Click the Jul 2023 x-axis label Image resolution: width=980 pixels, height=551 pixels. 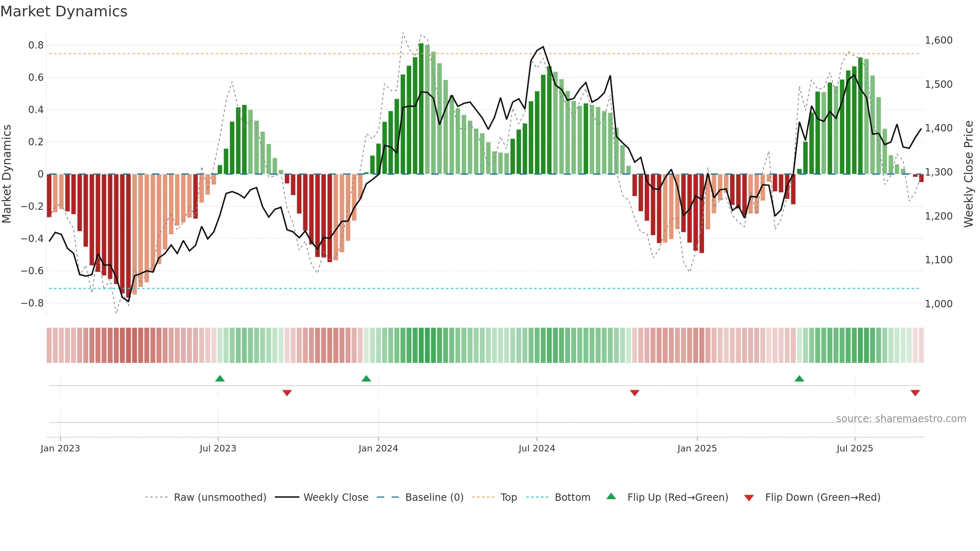coord(218,448)
